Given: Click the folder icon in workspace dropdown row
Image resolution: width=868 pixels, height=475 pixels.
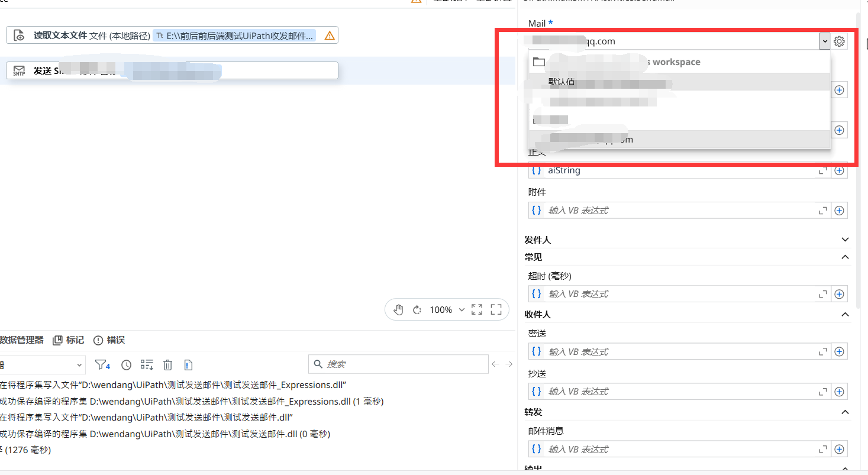Looking at the screenshot, I should (538, 62).
